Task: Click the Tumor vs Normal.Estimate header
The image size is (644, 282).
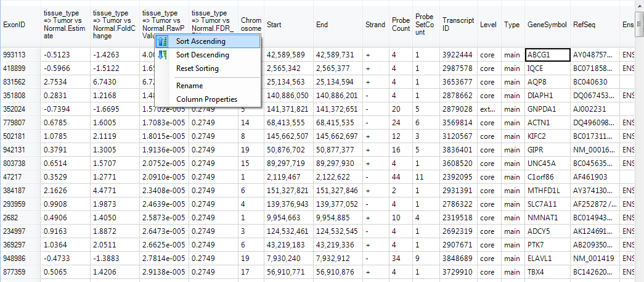Action: [x=66, y=25]
